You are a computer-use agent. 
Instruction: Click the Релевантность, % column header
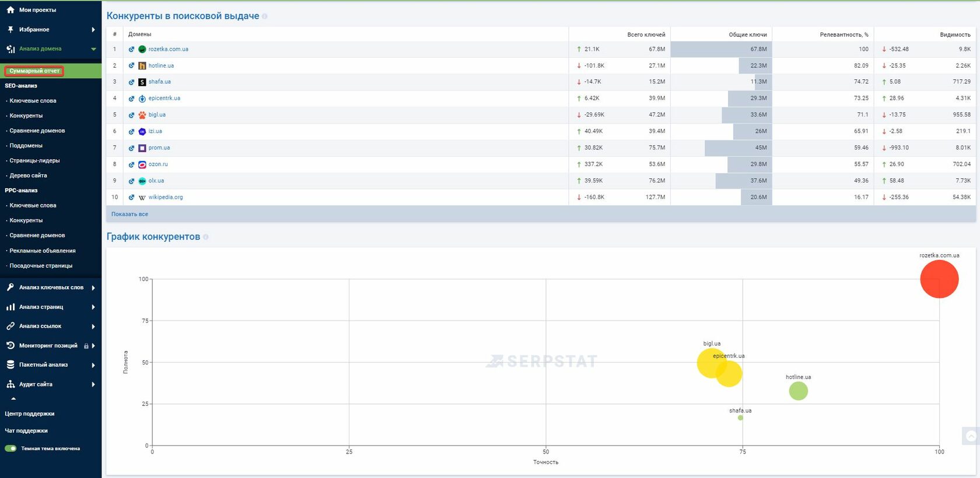click(x=844, y=34)
